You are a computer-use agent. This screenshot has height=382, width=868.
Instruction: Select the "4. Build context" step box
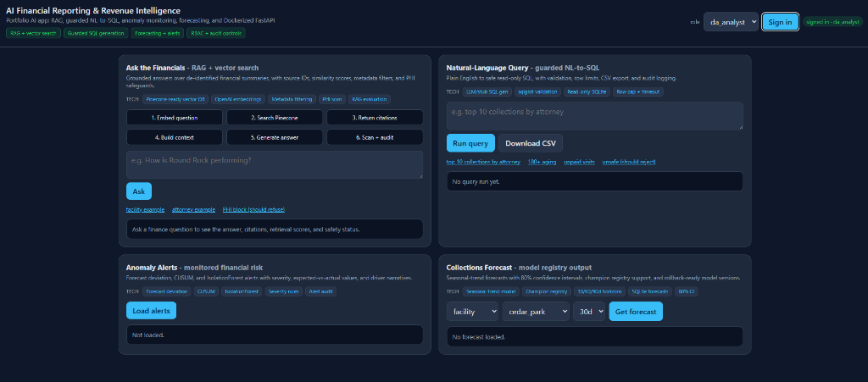[x=175, y=137]
